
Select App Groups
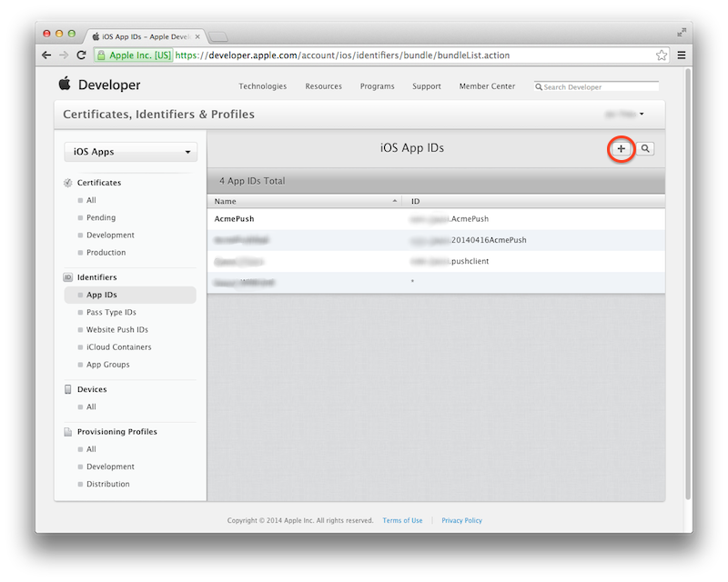click(107, 365)
